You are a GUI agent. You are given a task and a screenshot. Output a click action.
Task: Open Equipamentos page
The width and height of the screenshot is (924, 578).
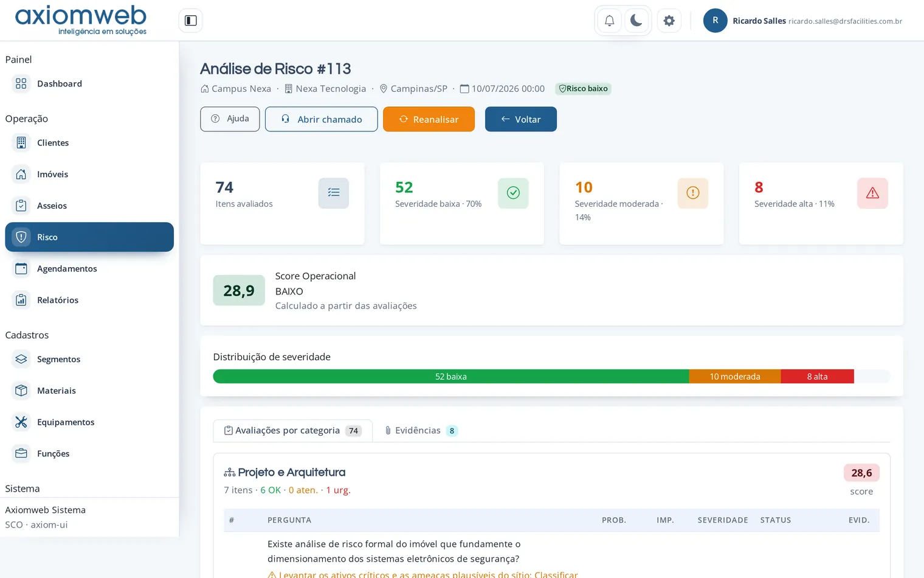89,422
